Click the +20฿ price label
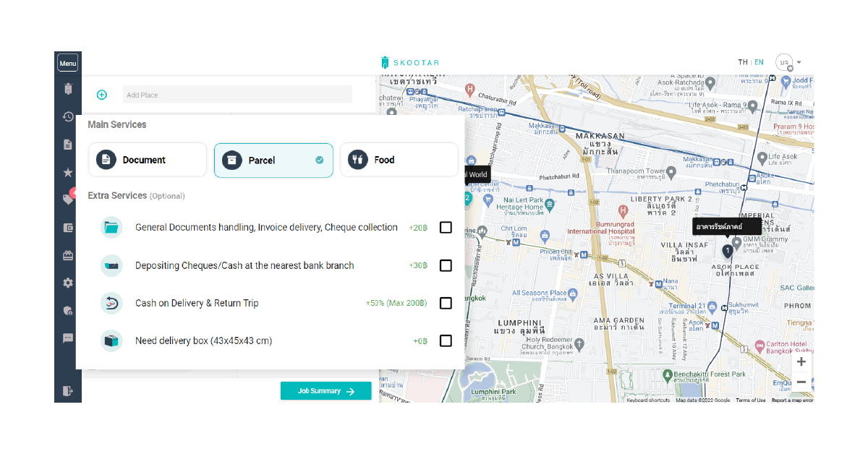This screenshot has height=454, width=868. pos(418,228)
